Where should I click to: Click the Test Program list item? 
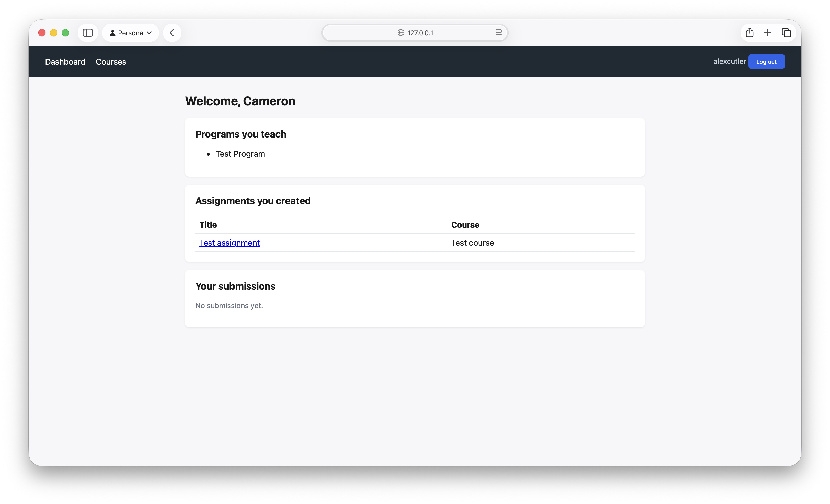pos(240,154)
